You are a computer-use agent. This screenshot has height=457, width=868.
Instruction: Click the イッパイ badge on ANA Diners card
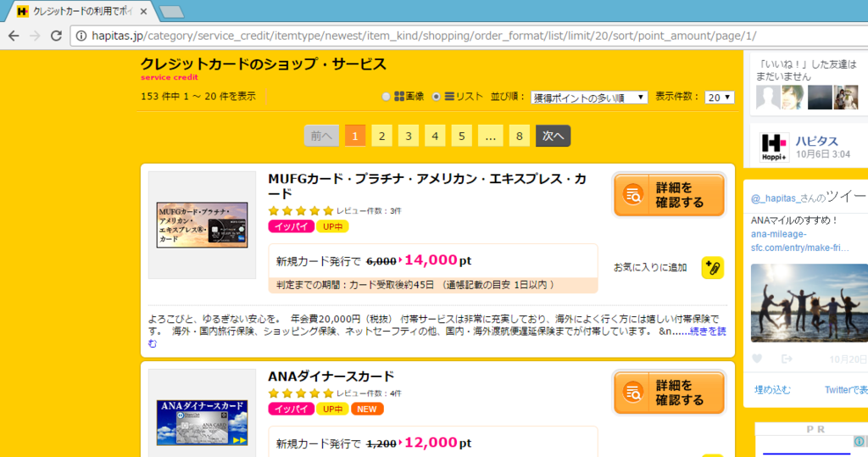(x=292, y=410)
